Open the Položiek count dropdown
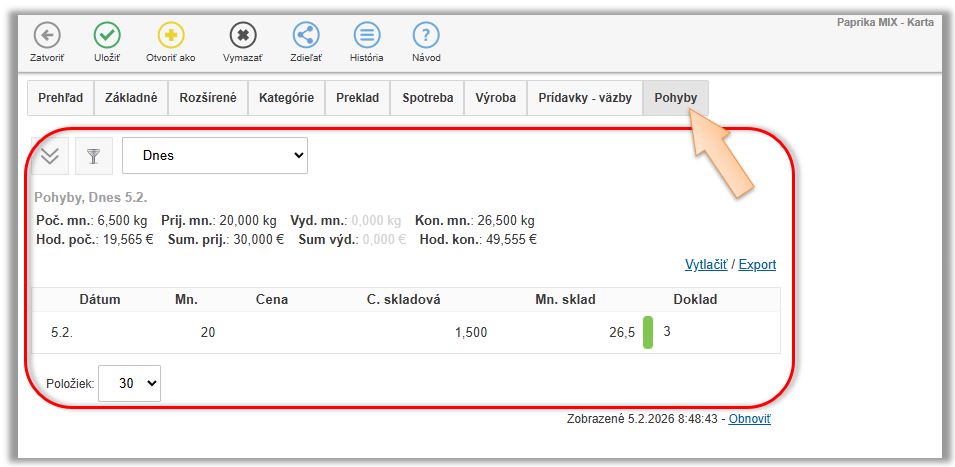 pos(130,383)
